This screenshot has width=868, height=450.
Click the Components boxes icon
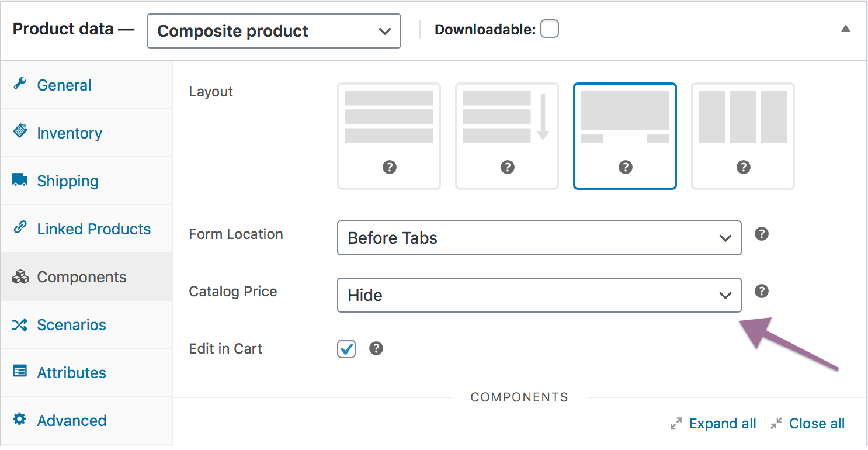click(x=20, y=276)
